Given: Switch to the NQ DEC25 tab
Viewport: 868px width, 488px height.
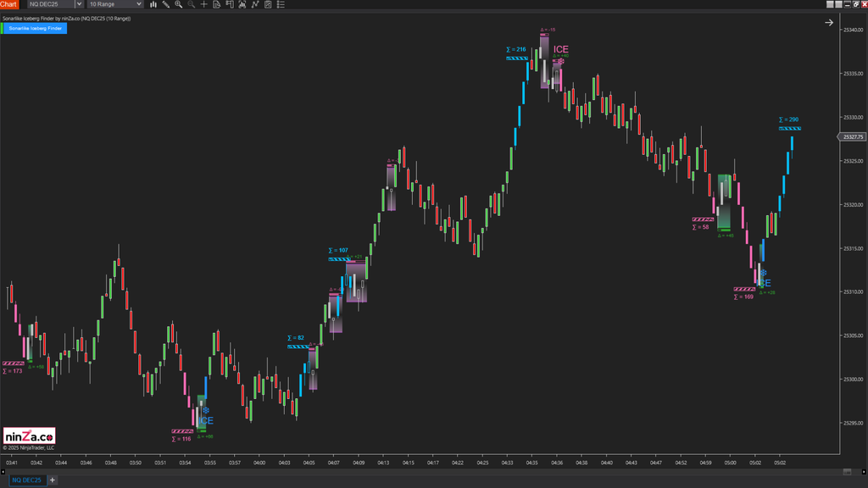Looking at the screenshot, I should tap(25, 479).
